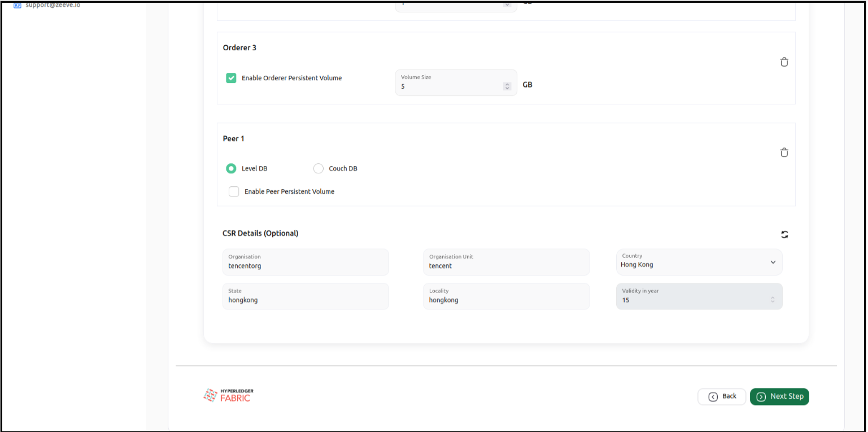
Task: Edit the State field
Action: click(x=305, y=300)
